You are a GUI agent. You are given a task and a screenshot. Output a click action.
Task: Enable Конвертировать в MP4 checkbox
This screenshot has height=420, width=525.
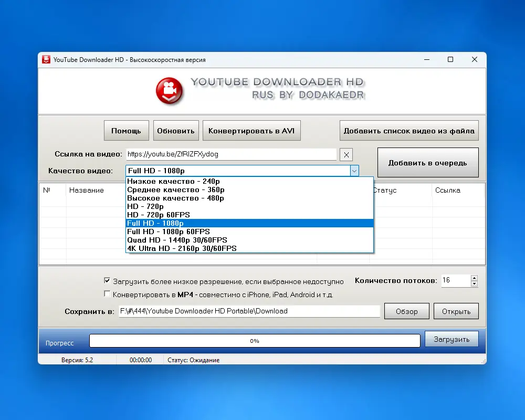click(x=107, y=293)
